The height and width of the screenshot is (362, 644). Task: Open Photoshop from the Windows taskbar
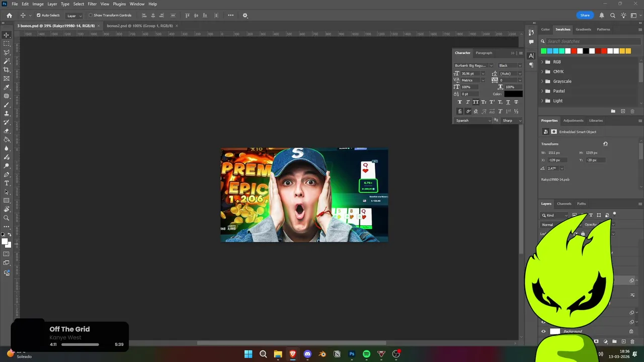(x=352, y=354)
